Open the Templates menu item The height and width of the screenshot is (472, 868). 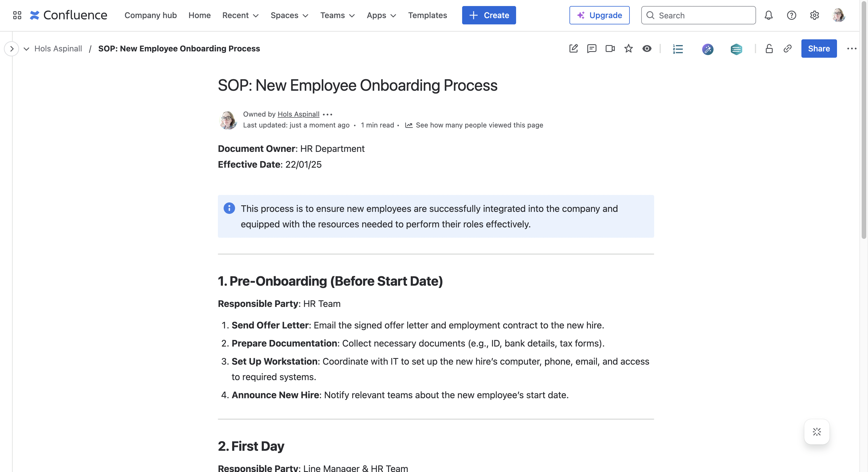[x=427, y=15]
